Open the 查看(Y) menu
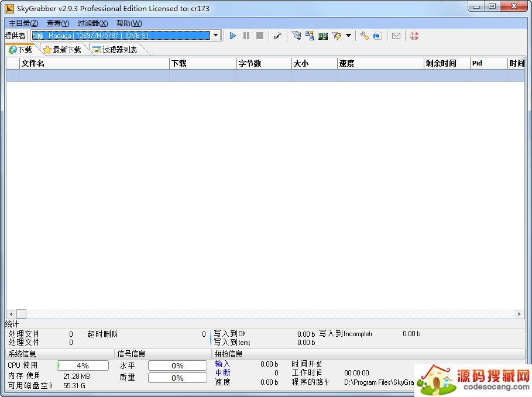The height and width of the screenshot is (397, 532). (x=58, y=23)
